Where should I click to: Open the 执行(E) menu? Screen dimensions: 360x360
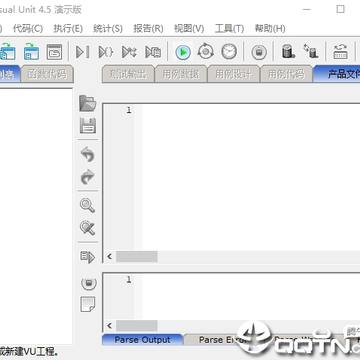(68, 28)
